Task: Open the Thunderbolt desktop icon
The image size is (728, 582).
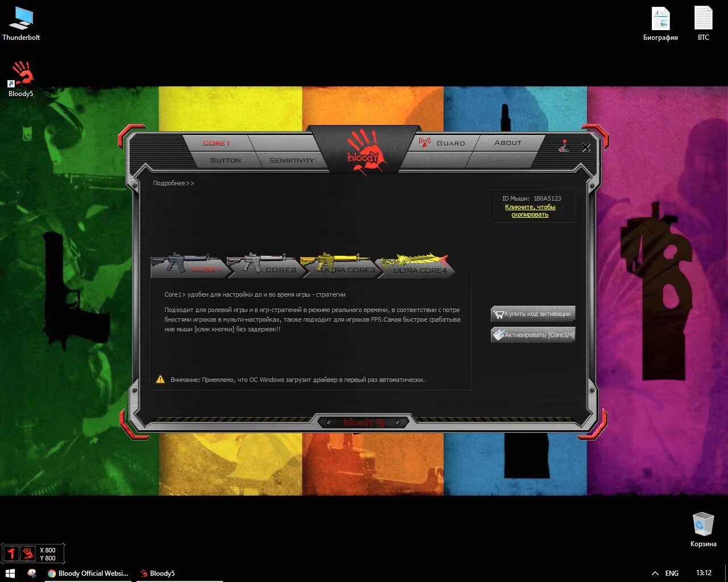Action: coord(21,24)
